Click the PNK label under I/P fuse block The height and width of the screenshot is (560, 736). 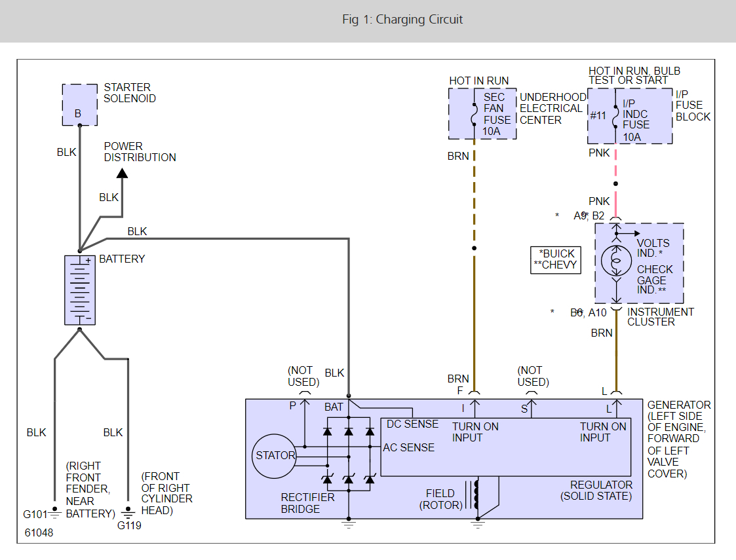coord(600,153)
